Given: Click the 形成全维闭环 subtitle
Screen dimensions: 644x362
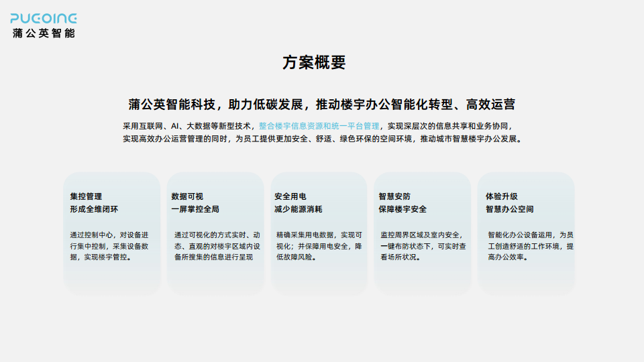Looking at the screenshot, I should 94,209.
